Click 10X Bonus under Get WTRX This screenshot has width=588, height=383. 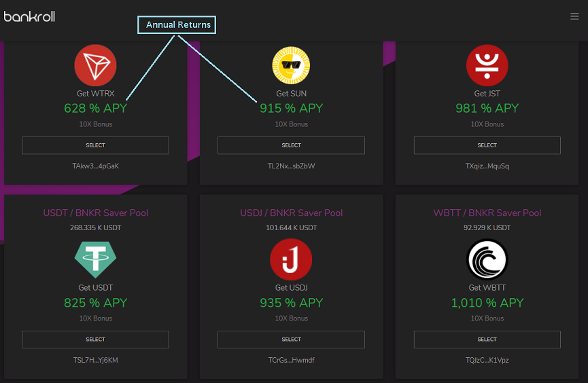coord(95,124)
